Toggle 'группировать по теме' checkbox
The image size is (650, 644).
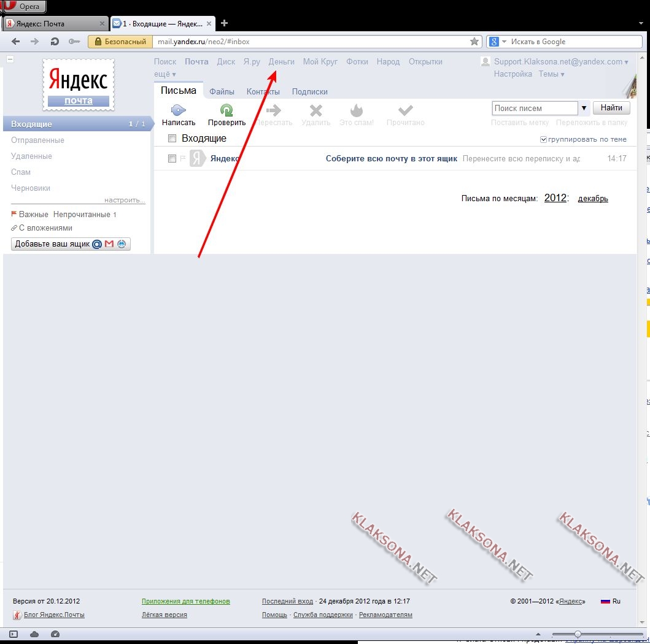click(543, 140)
